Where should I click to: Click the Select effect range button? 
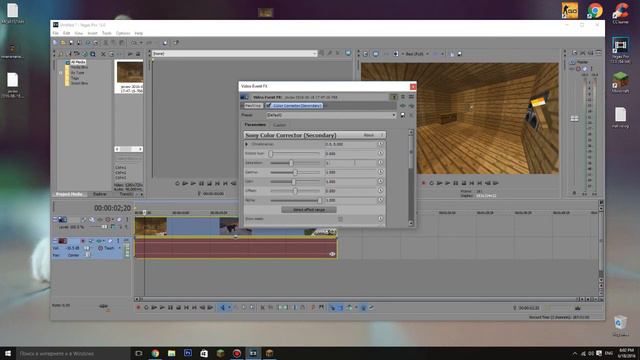(309, 209)
